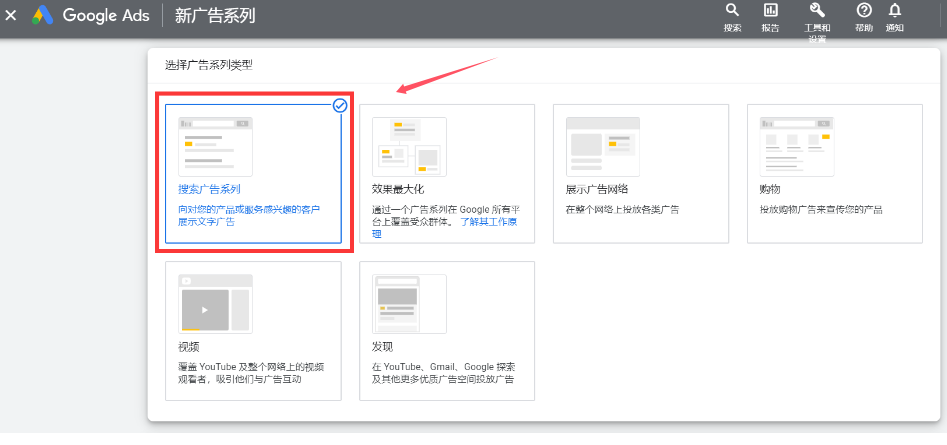Image resolution: width=947 pixels, height=445 pixels.
Task: Close the new campaign dialog with X
Action: pyautogui.click(x=11, y=15)
